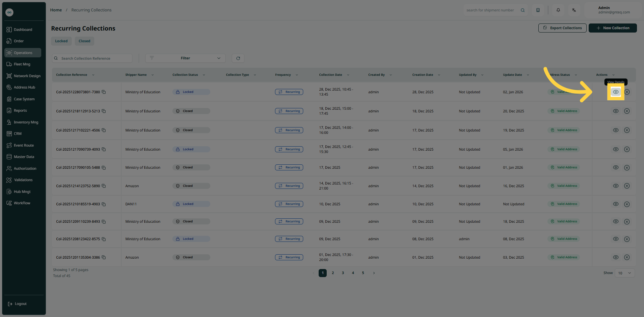View details of Col-20251214123752-5890

615,186
